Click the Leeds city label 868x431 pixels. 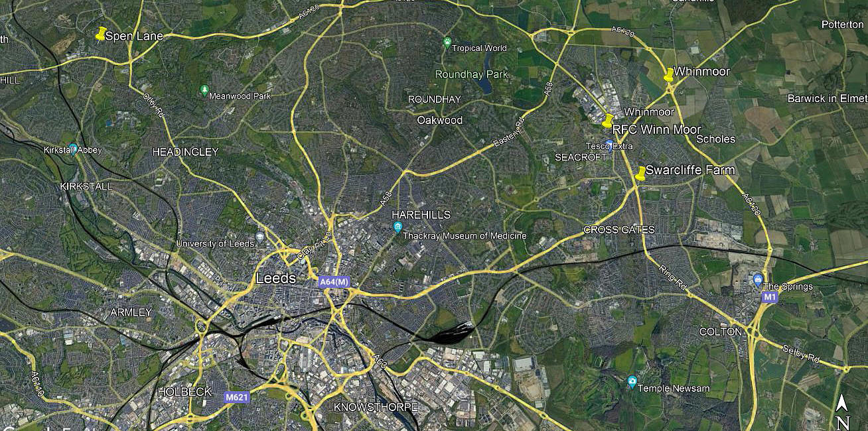click(x=276, y=278)
